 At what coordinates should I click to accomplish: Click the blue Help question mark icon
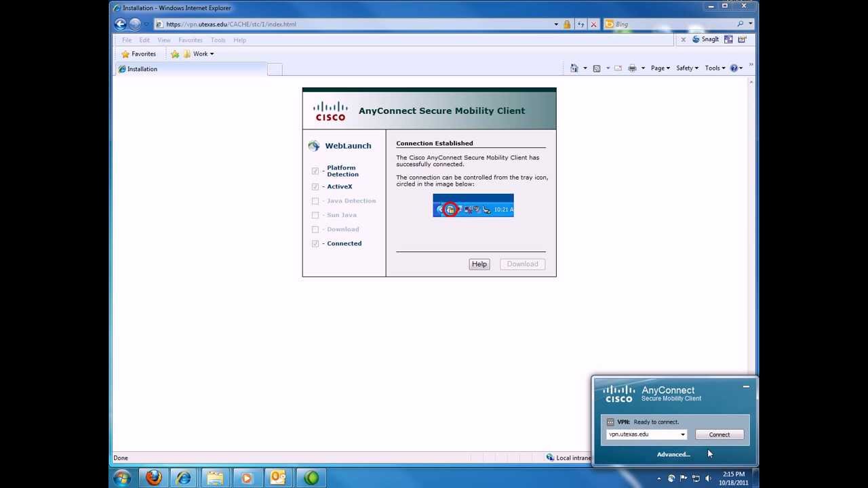coord(734,68)
